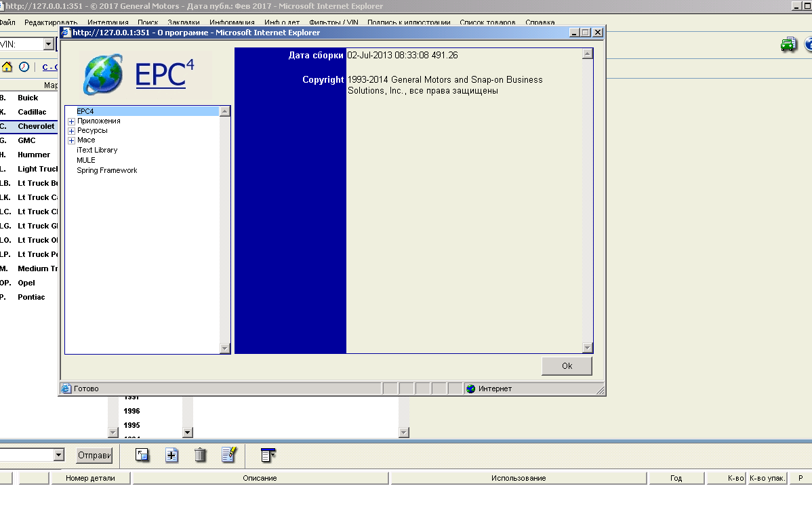This screenshot has height=518, width=812.
Task: Select Buick in the make list
Action: 28,98
